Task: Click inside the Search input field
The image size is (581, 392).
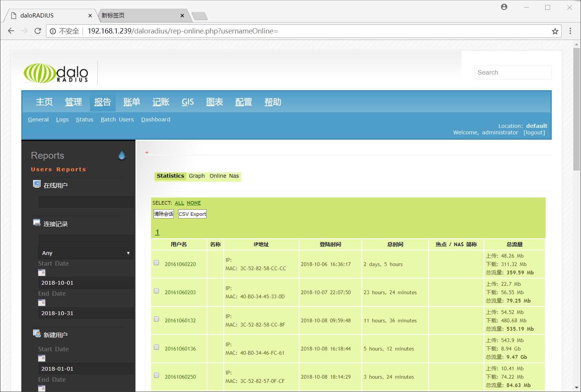Action: (x=513, y=72)
